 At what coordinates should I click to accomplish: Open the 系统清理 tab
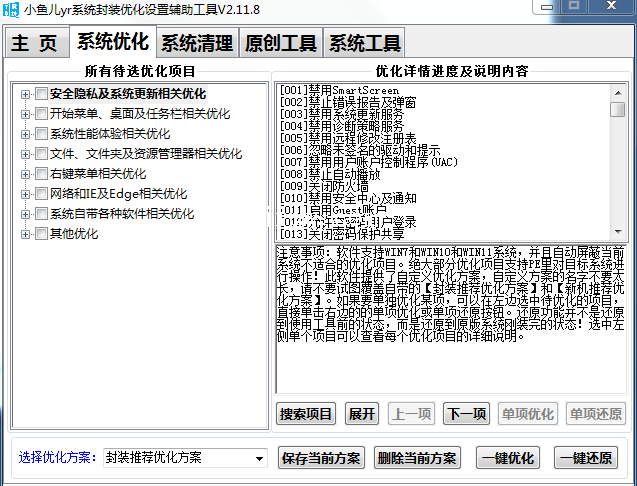coord(197,44)
